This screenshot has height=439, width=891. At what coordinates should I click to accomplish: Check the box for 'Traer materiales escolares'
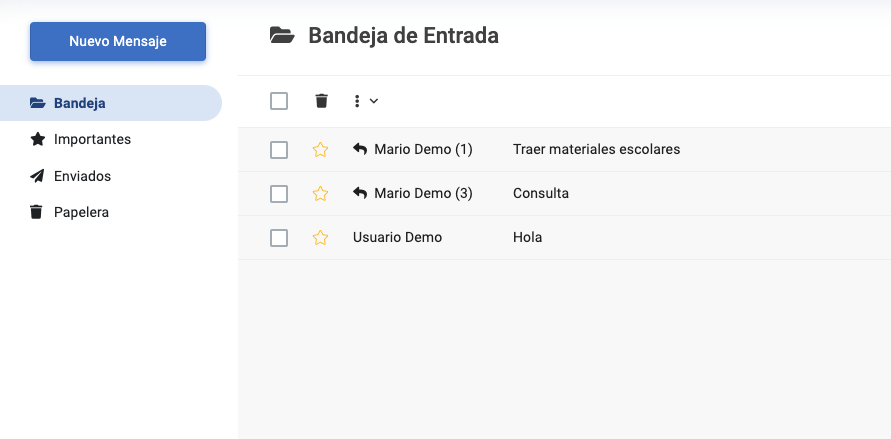279,150
